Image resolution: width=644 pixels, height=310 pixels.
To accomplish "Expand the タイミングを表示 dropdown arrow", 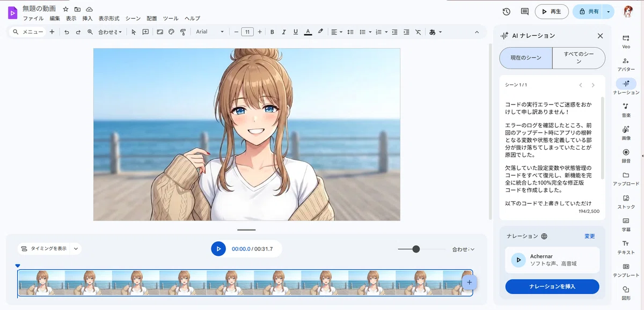I will (76, 248).
